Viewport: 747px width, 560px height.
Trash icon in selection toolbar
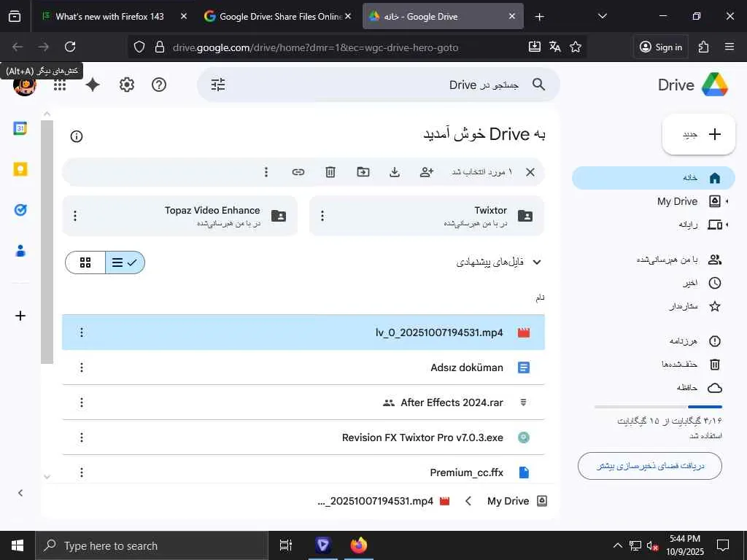tap(330, 172)
